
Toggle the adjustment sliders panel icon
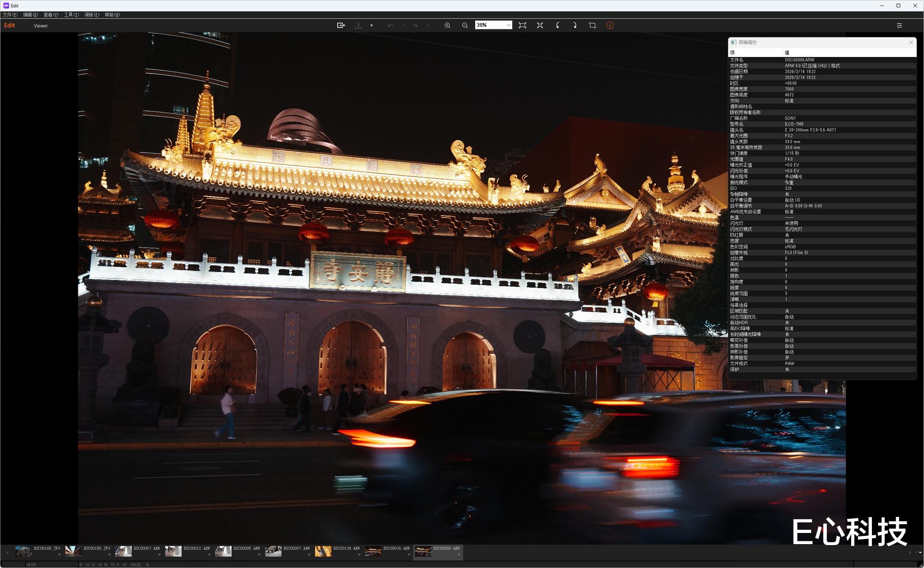[x=899, y=25]
